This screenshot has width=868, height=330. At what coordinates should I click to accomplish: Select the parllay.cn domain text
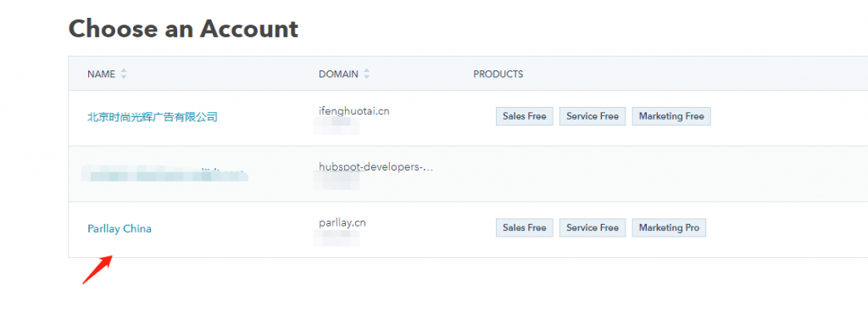click(342, 223)
